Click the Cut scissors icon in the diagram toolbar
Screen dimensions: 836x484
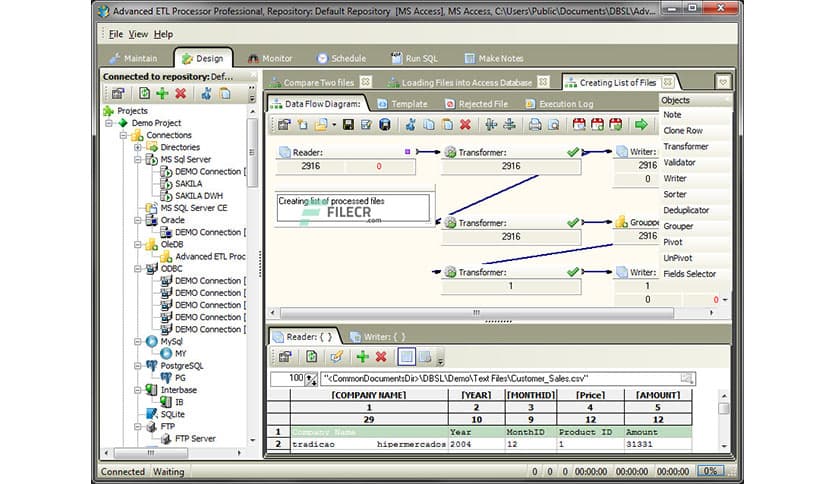tap(410, 125)
